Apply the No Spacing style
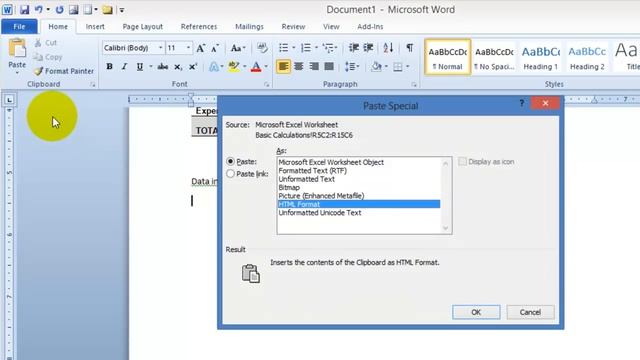This screenshot has width=640, height=360. [494, 57]
